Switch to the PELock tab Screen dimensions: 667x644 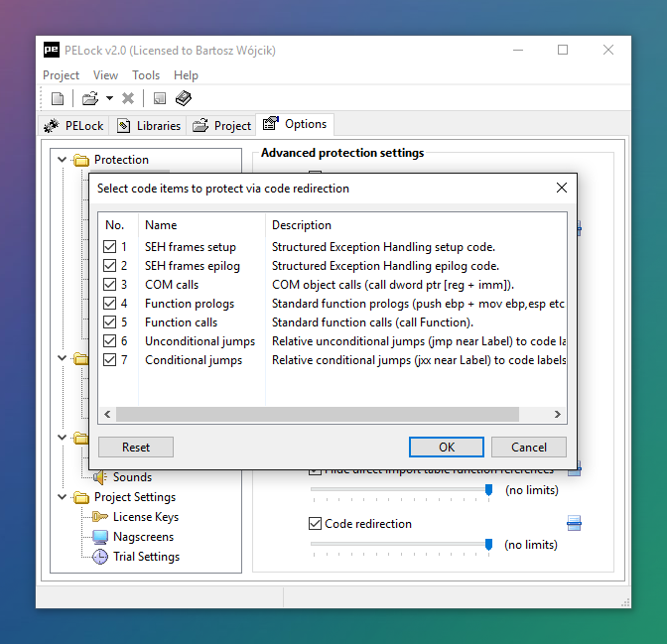pyautogui.click(x=73, y=125)
